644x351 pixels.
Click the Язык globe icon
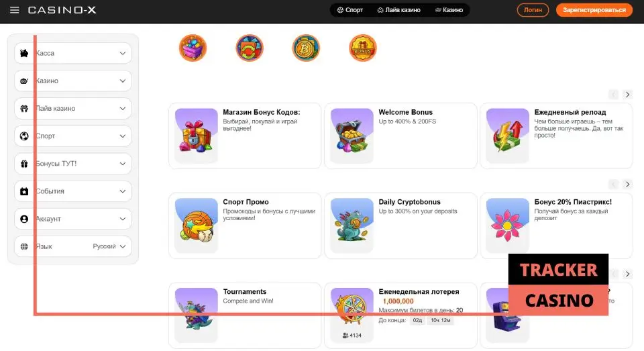click(x=24, y=246)
